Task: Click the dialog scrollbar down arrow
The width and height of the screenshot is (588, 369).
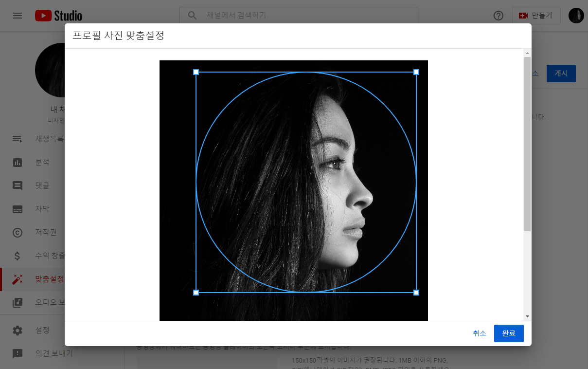Action: [x=527, y=317]
